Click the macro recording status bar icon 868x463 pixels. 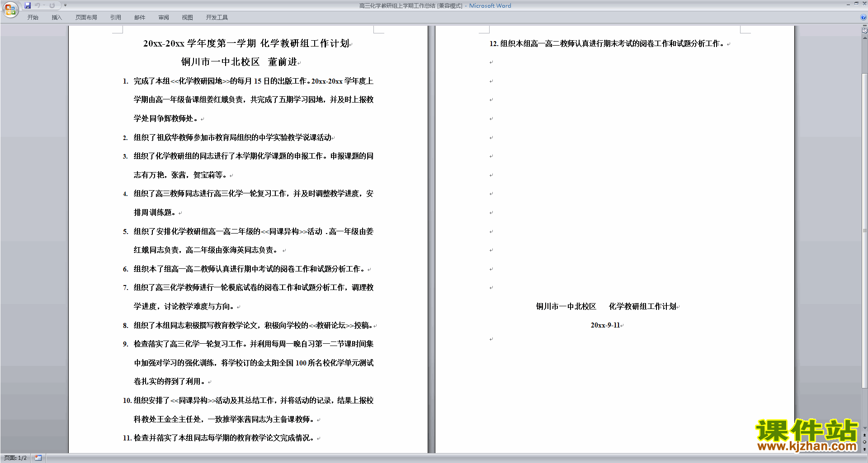(x=38, y=458)
